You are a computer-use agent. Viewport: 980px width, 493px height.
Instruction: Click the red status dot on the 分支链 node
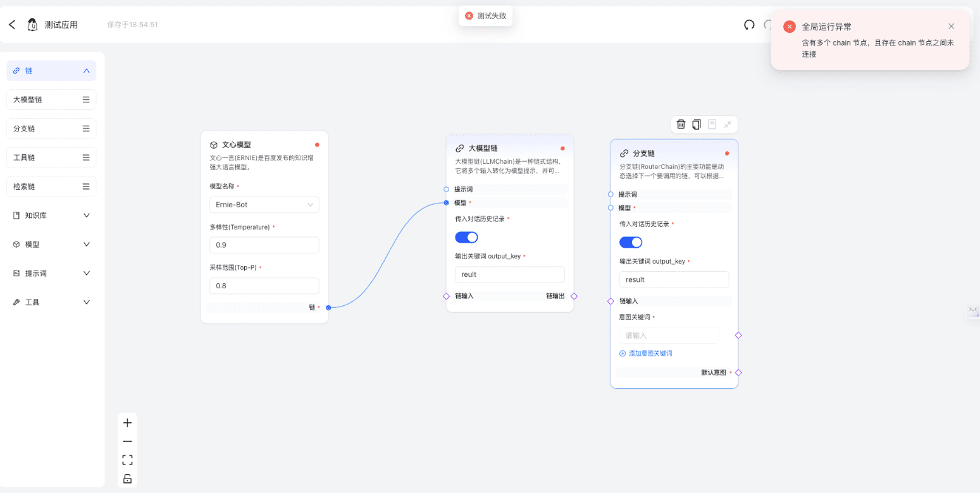[x=727, y=154]
